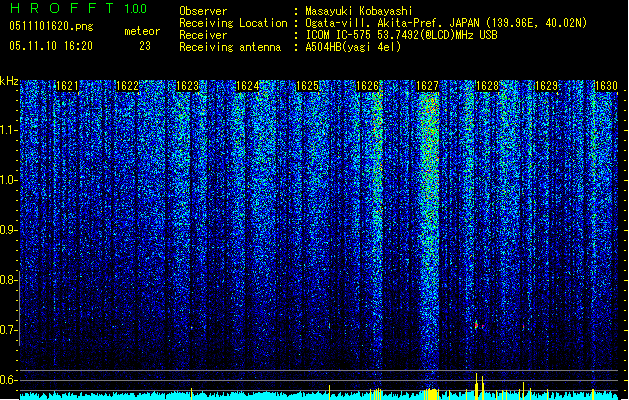Click the 'meteor' label
This screenshot has width=629, height=400.
pos(142,31)
